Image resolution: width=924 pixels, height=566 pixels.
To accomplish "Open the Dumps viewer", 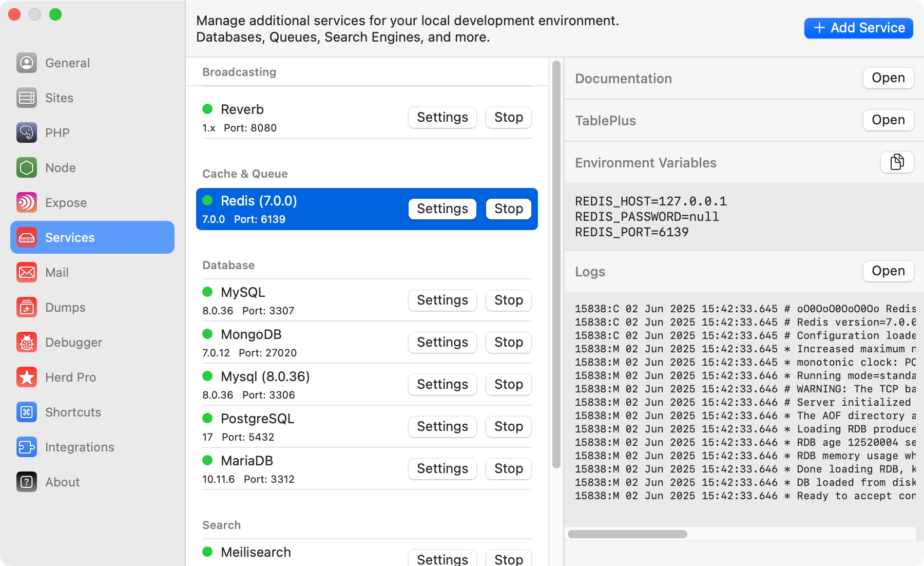I will [65, 307].
